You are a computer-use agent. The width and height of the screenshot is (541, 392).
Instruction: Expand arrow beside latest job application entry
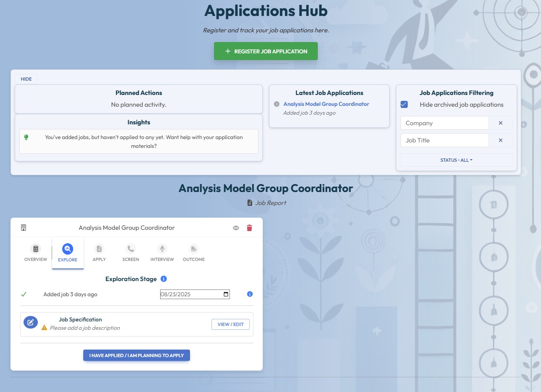[276, 104]
